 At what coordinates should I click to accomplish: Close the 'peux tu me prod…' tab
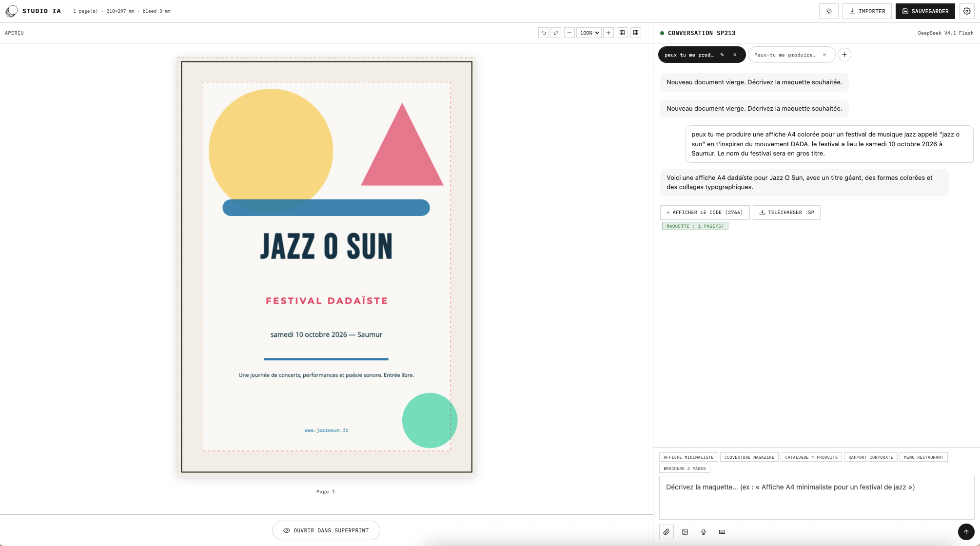(x=735, y=55)
